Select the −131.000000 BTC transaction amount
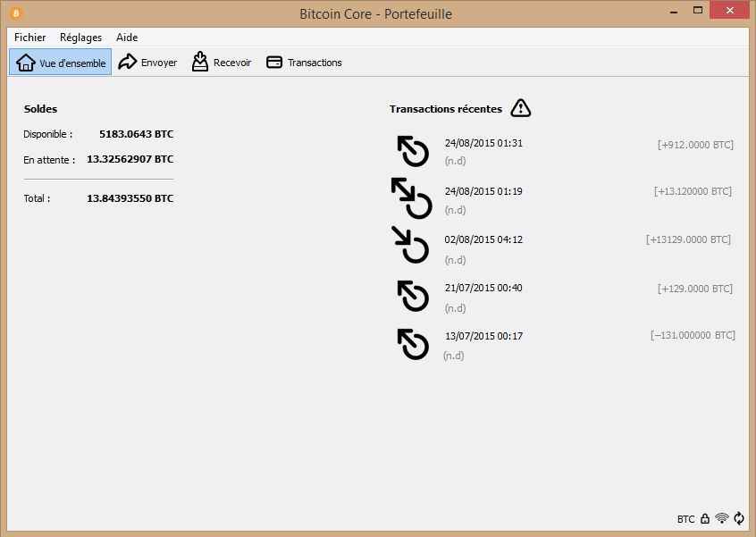The width and height of the screenshot is (756, 537). (693, 335)
